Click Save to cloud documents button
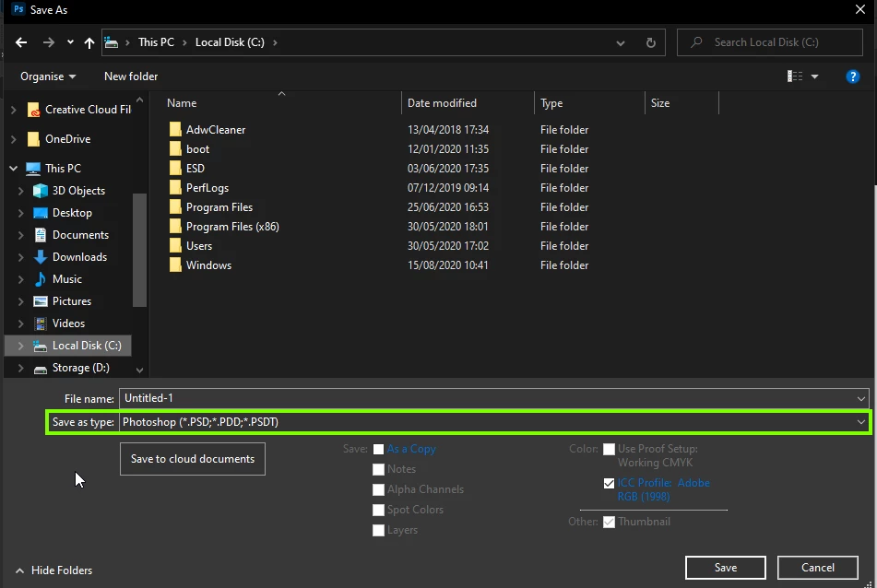Image resolution: width=877 pixels, height=588 pixels. pos(193,459)
